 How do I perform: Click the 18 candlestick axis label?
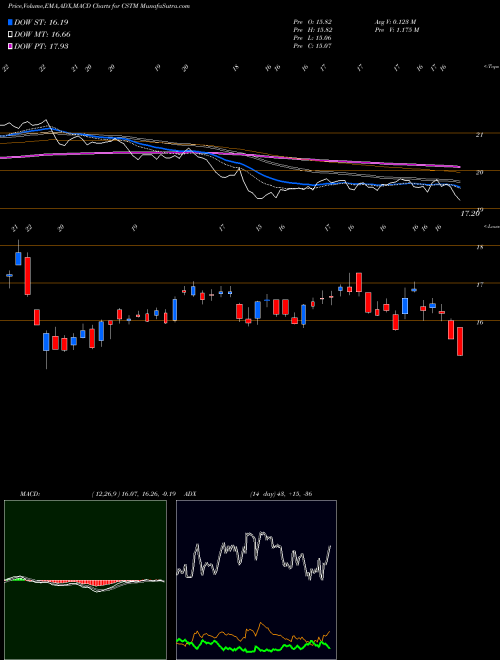tap(479, 248)
